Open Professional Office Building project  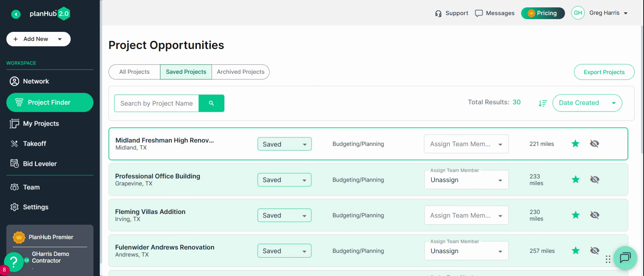click(157, 176)
